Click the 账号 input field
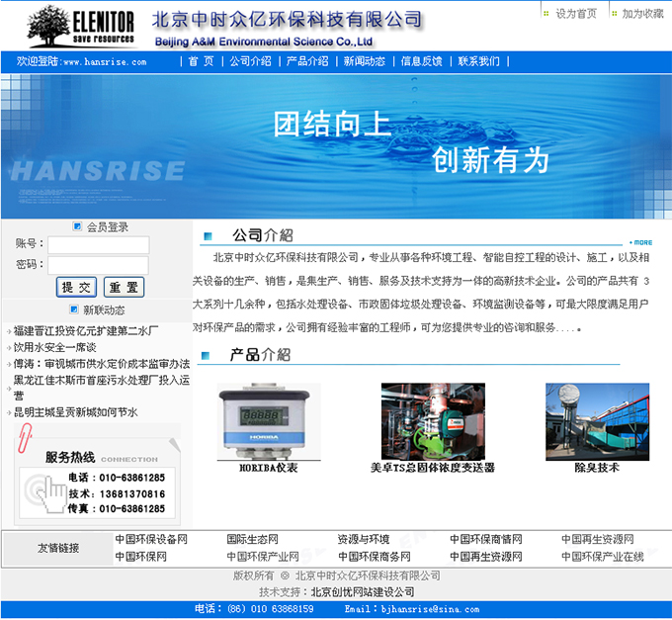 [99, 244]
